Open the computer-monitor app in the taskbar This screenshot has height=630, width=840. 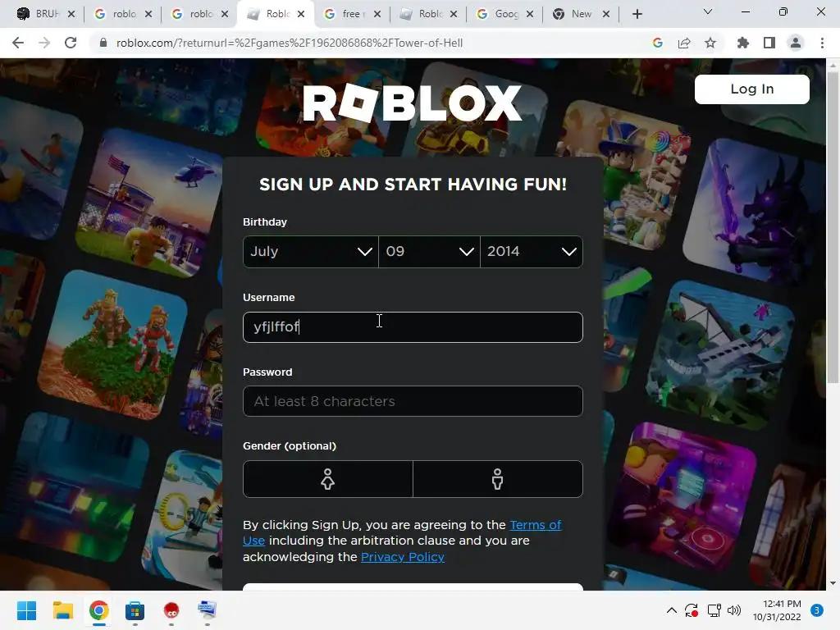click(x=207, y=610)
